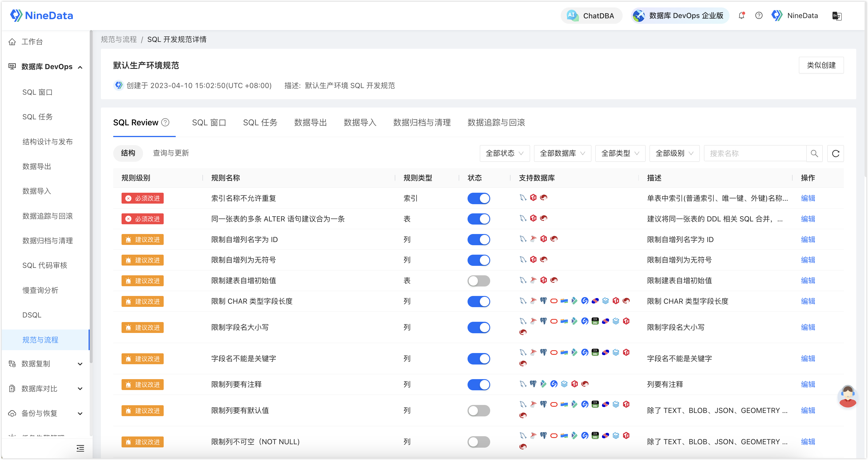Image resolution: width=868 pixels, height=460 pixels.
Task: Click the NineData logo
Action: point(42,15)
